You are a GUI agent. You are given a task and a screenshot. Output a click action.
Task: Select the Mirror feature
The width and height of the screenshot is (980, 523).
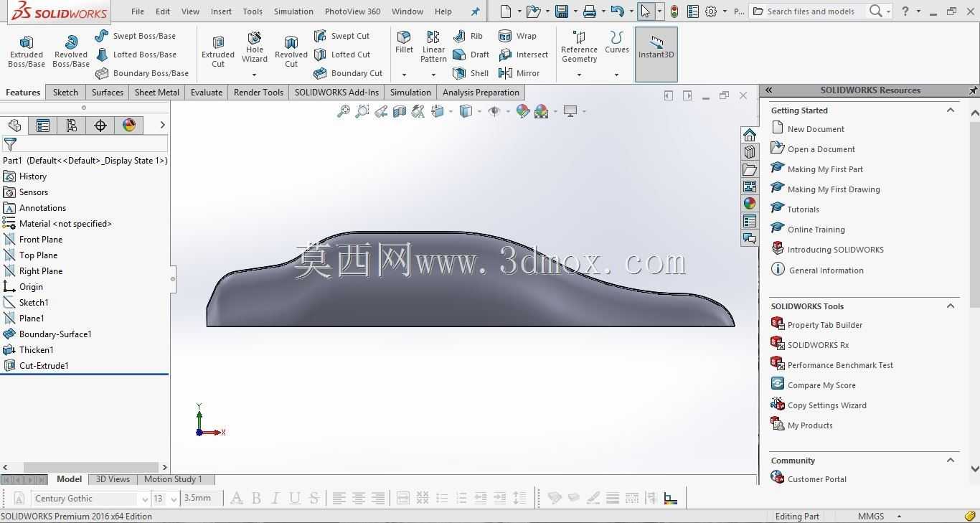(519, 73)
